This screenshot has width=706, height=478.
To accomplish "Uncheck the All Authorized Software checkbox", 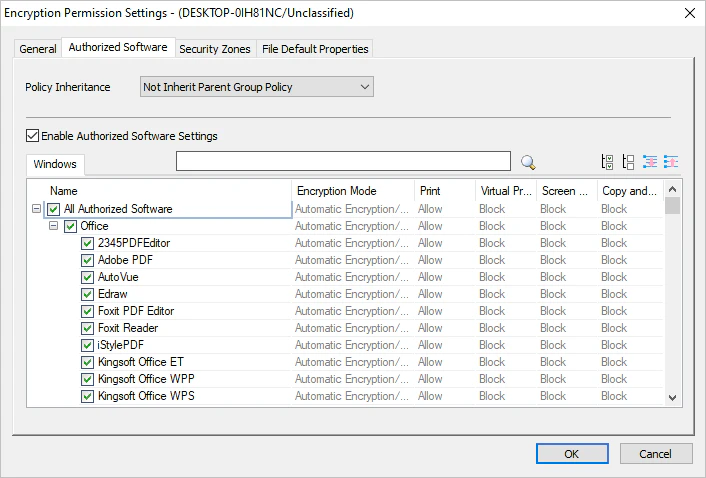I will tap(54, 209).
